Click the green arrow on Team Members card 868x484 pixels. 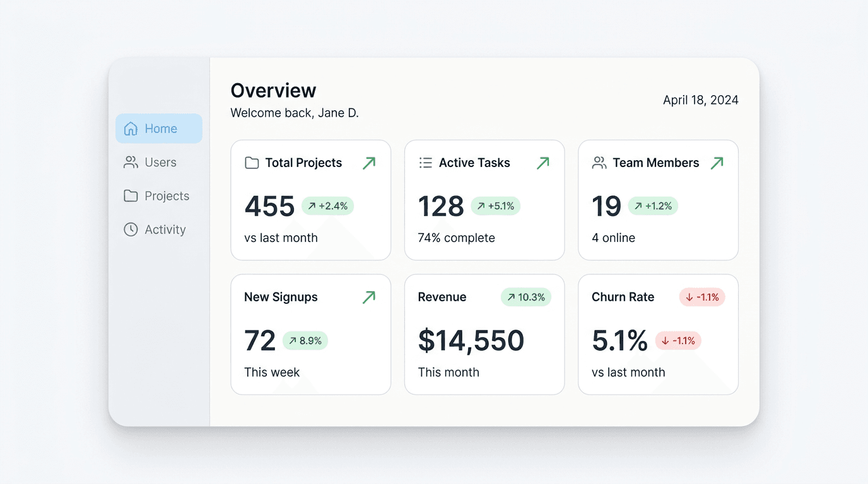click(717, 163)
